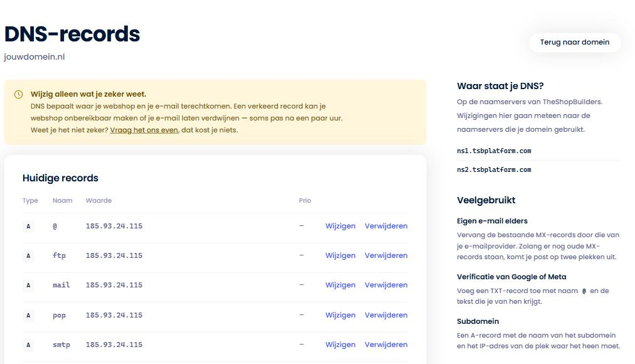Click the A type badge of the @ record
The width and height of the screenshot is (635, 364).
tap(28, 227)
